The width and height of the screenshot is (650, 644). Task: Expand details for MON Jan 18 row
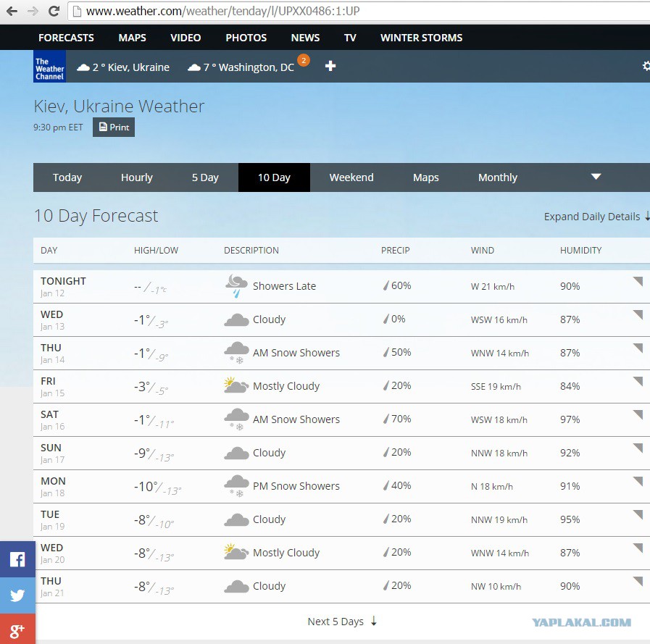point(638,481)
